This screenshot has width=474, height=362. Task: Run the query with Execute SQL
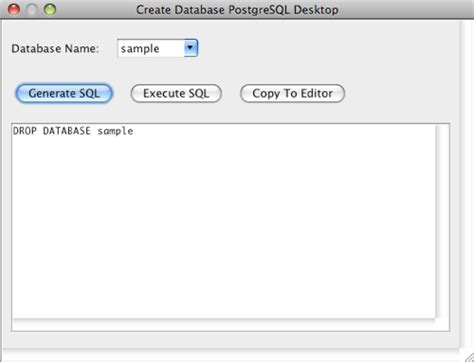point(176,93)
